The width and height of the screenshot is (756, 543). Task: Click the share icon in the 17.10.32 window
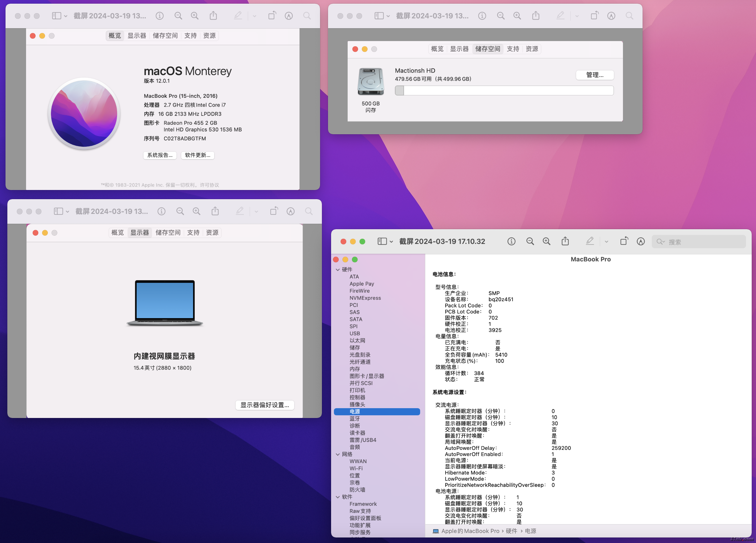565,241
